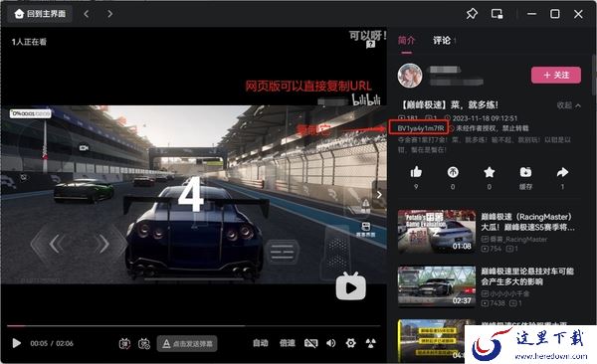The image size is (597, 364).
Task: Return to main interface via 回到主界面
Action: pos(40,14)
